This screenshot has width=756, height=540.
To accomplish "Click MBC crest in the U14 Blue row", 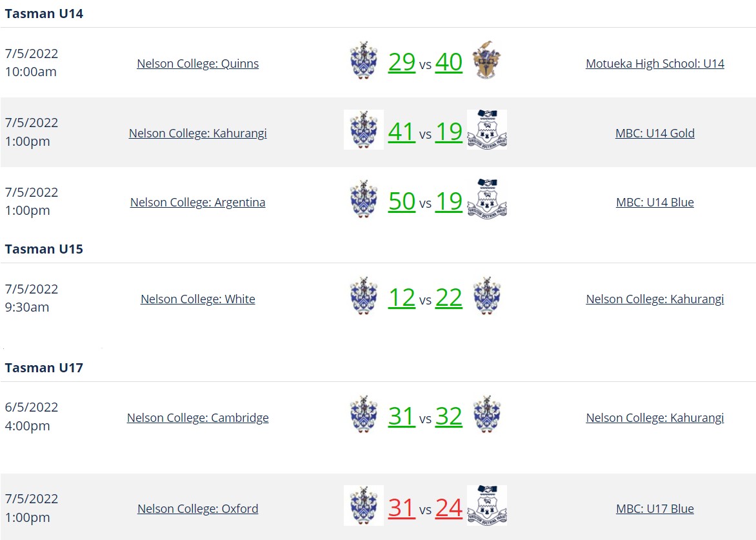I will click(x=487, y=199).
